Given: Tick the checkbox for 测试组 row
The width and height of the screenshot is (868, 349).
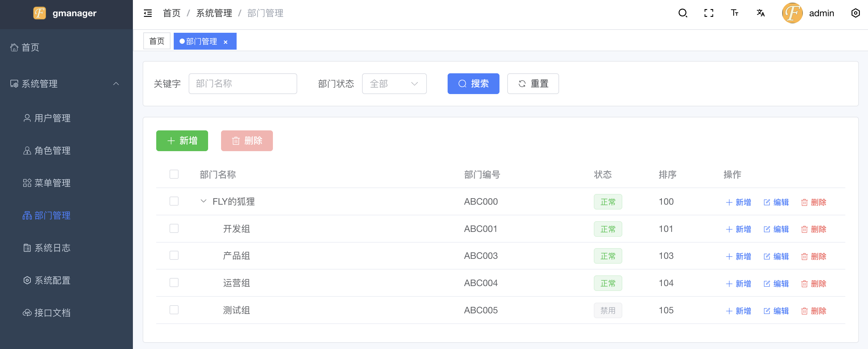Looking at the screenshot, I should [x=174, y=310].
